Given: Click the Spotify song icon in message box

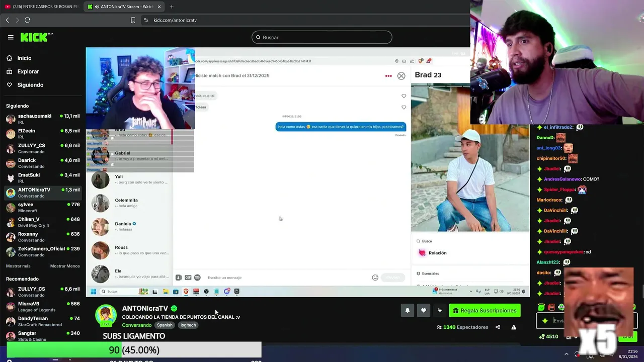Looking at the screenshot, I should pos(197,278).
